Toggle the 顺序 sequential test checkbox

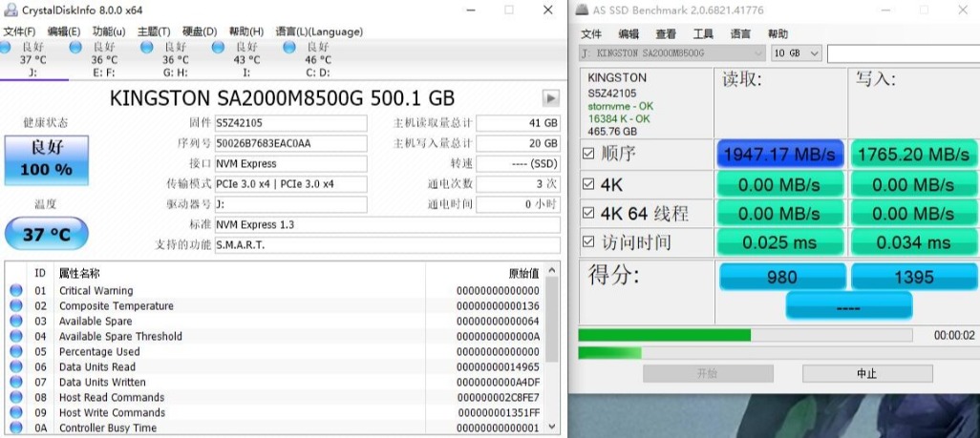(x=588, y=153)
